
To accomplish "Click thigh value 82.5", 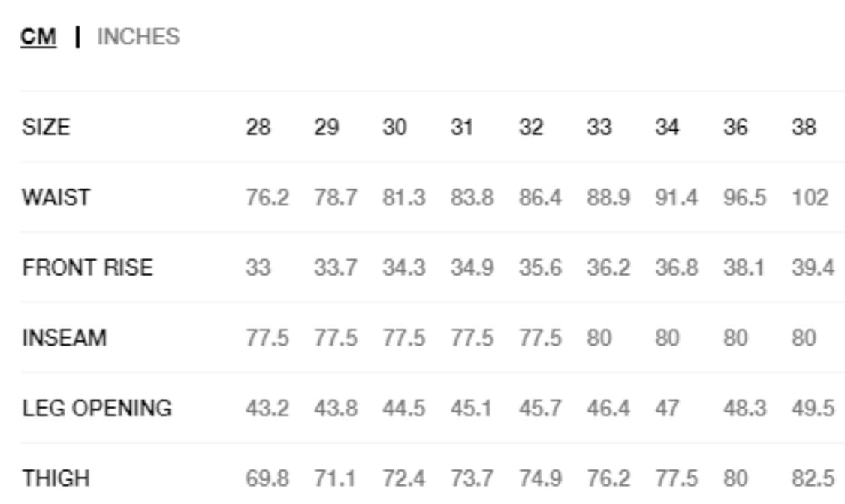I will click(813, 478).
